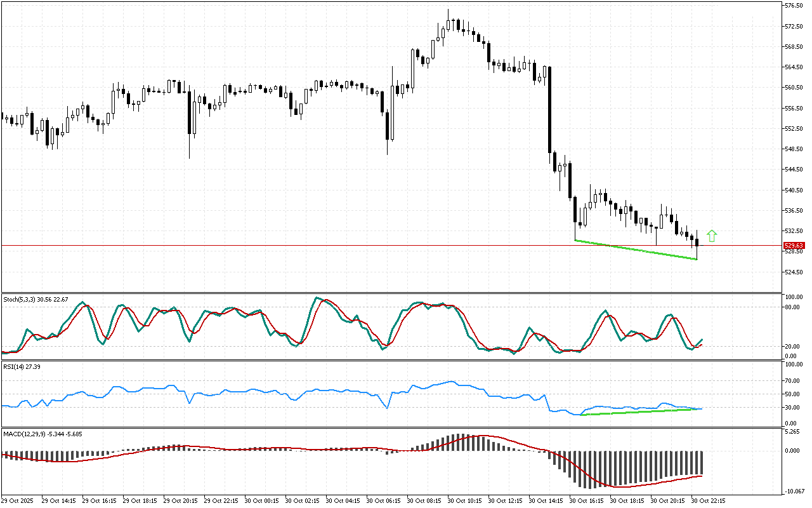Click the 30 Oct 22:15 time label
This screenshot has height=508, width=812.
(708, 500)
